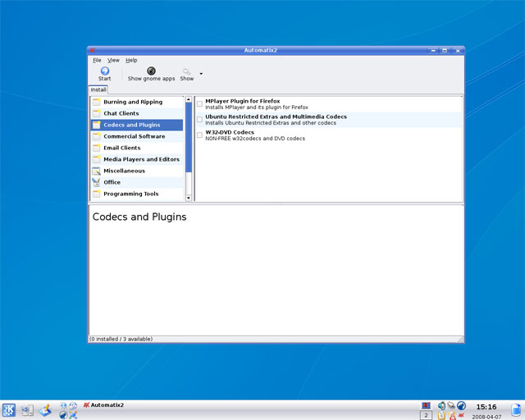
Task: Click the clipboard tray icon
Action: pyautogui.click(x=441, y=416)
